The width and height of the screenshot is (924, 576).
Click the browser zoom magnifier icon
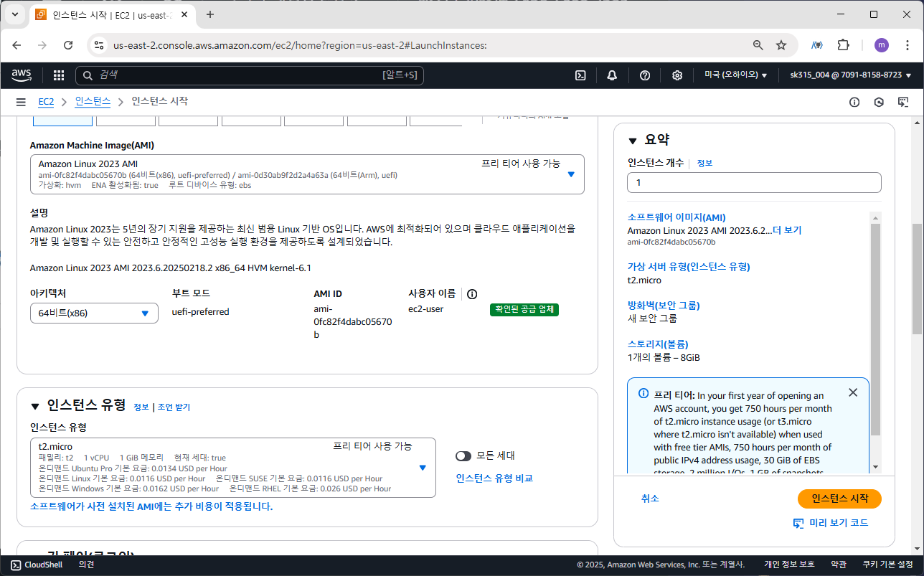coord(758,45)
